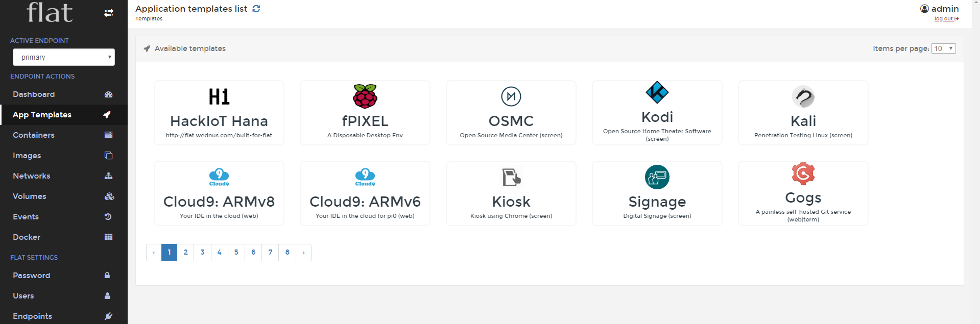Go to Containers in sidebar

64,135
